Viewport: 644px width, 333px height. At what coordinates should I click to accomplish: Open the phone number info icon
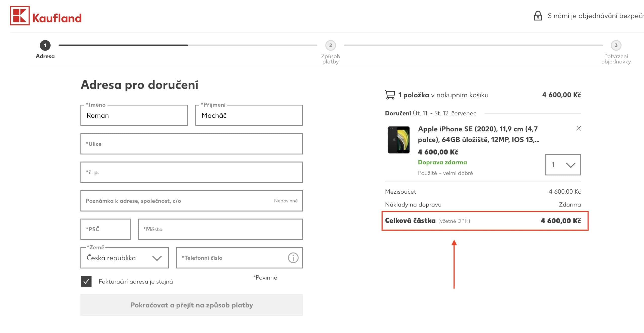293,258
